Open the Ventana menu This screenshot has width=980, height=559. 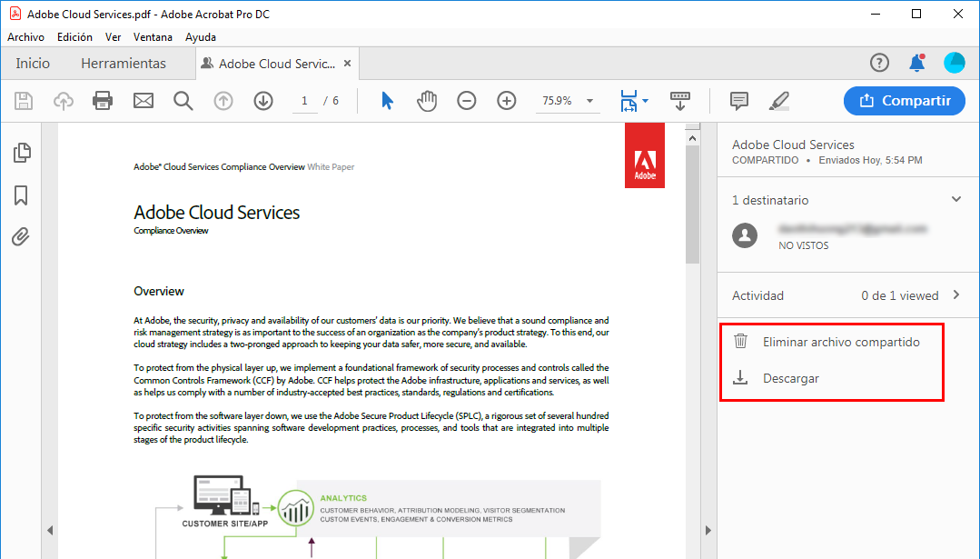click(x=153, y=37)
